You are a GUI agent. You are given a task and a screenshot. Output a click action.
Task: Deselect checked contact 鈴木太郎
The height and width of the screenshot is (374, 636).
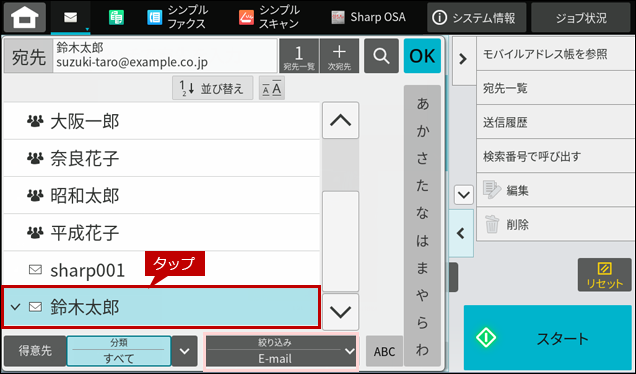(x=161, y=307)
